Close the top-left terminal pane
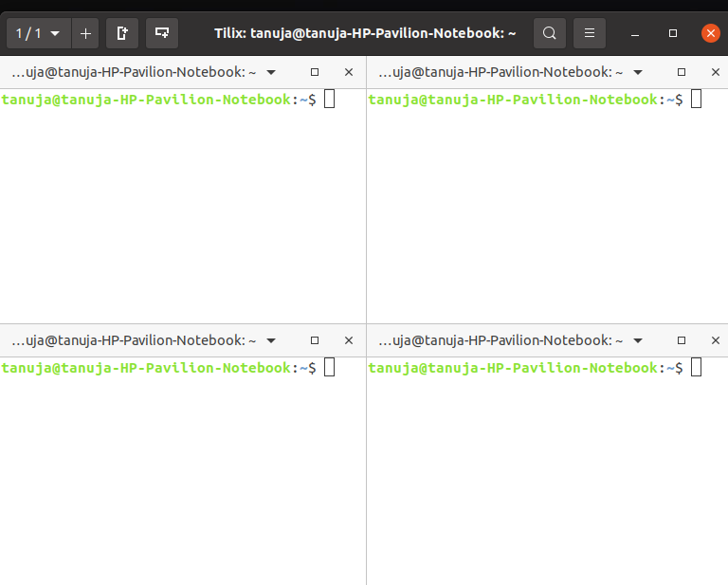 tap(349, 72)
